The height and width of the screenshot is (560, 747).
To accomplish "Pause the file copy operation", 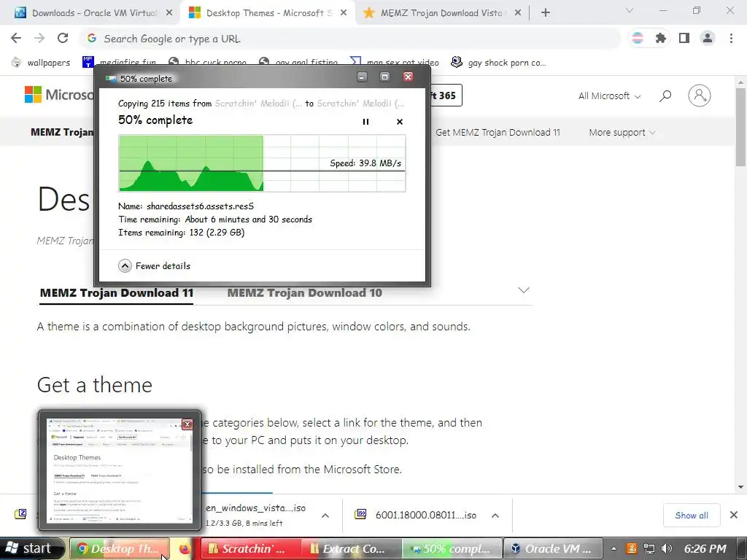I will [x=365, y=122].
